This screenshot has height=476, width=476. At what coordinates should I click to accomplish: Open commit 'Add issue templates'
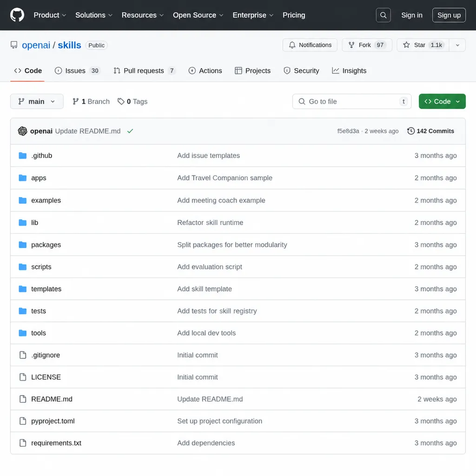(x=208, y=156)
